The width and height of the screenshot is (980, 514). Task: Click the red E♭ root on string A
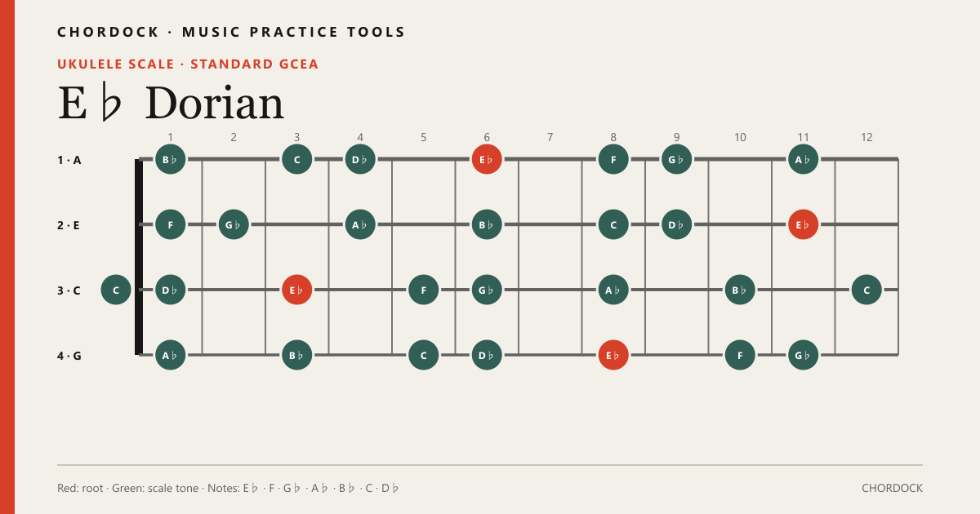point(487,159)
